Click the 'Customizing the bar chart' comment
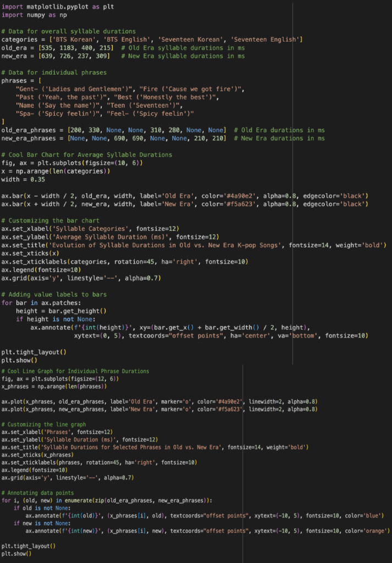This screenshot has width=392, height=563. pyautogui.click(x=51, y=220)
